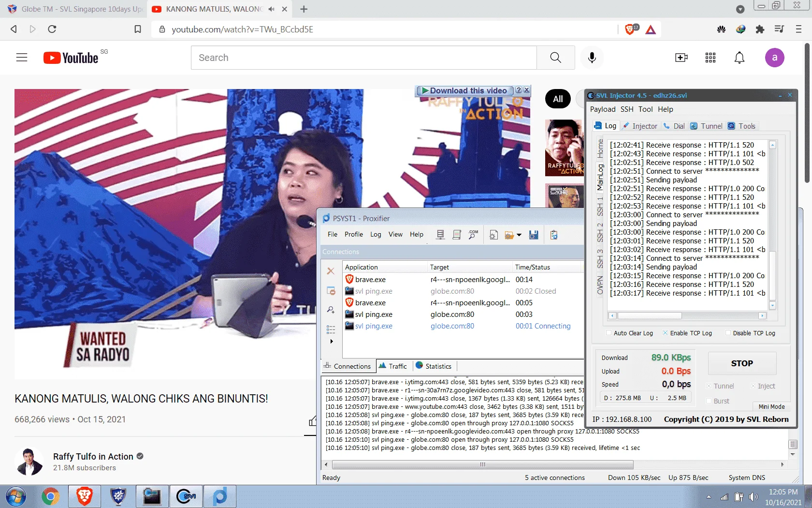Open Brave main menu (three lines)

798,30
